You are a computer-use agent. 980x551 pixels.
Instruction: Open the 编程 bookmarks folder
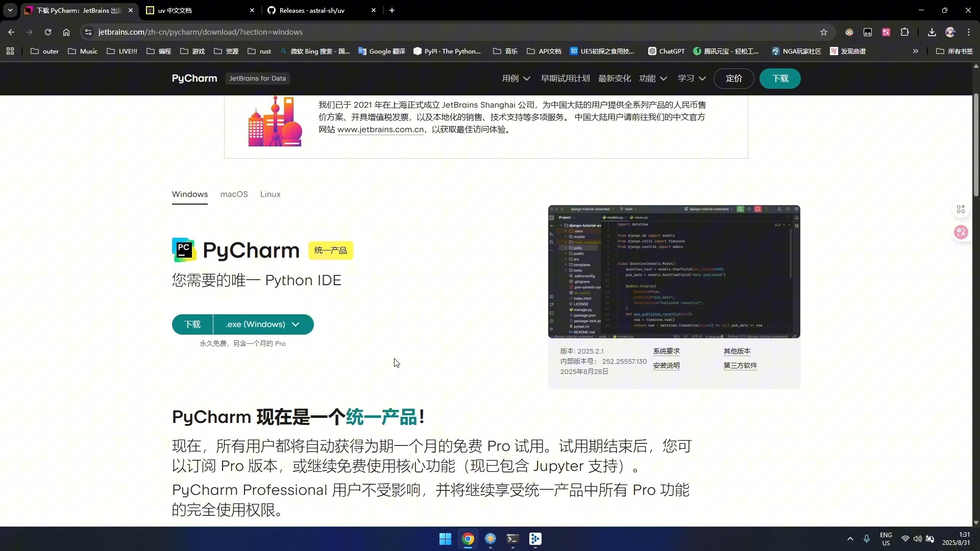(x=159, y=51)
